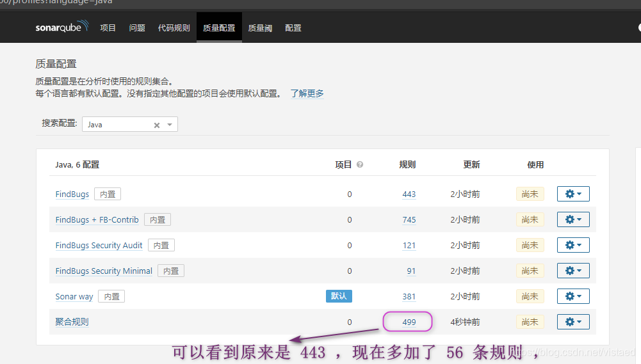The height and width of the screenshot is (364, 641).
Task: Open the 聚合规则 profile link
Action: tap(72, 322)
